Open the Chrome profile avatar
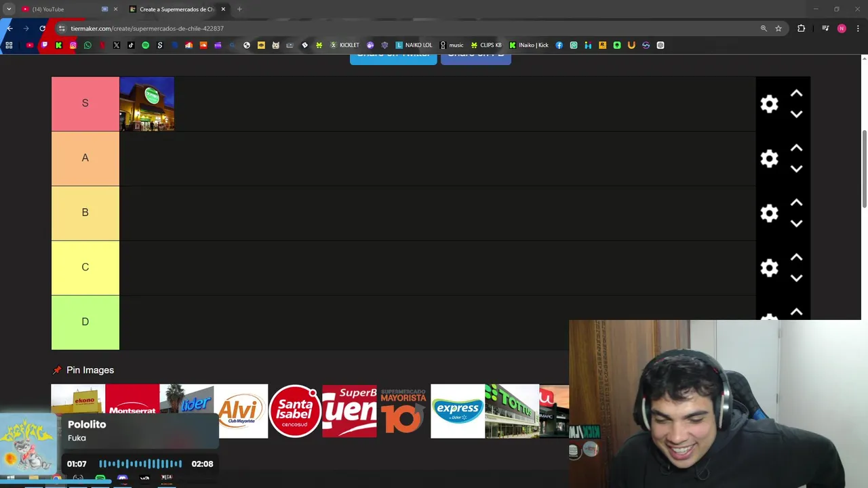Image resolution: width=868 pixels, height=488 pixels. [842, 28]
